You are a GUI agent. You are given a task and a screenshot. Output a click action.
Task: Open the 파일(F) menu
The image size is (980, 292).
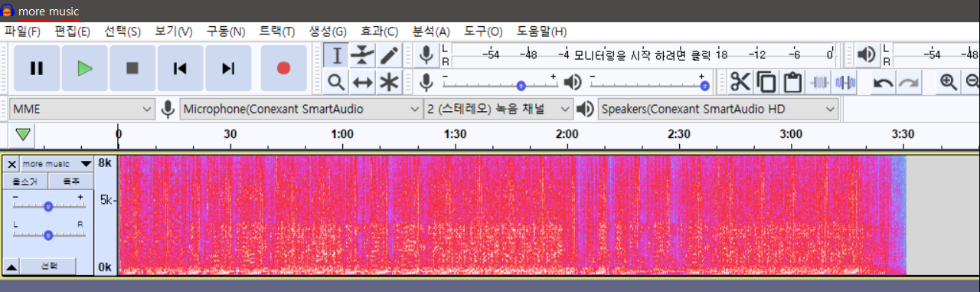(22, 31)
